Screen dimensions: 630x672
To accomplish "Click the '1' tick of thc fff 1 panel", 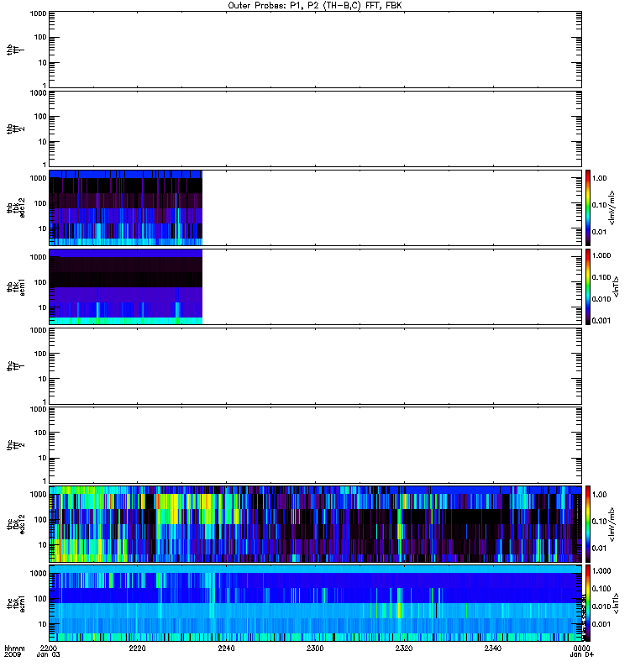I will (45, 402).
